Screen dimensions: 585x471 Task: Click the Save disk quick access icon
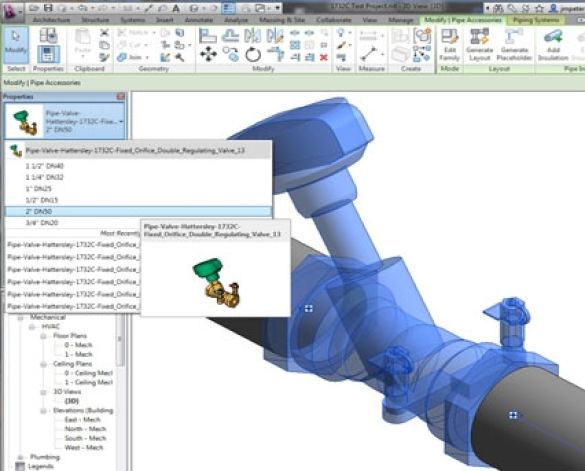click(48, 8)
